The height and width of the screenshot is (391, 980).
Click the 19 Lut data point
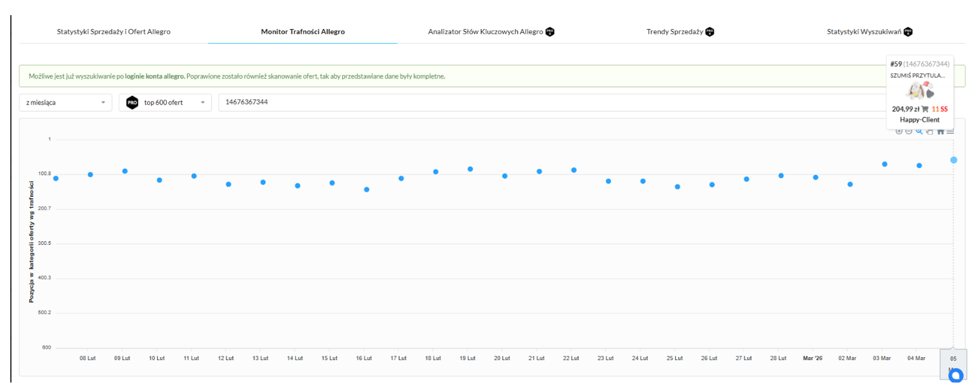tap(470, 169)
